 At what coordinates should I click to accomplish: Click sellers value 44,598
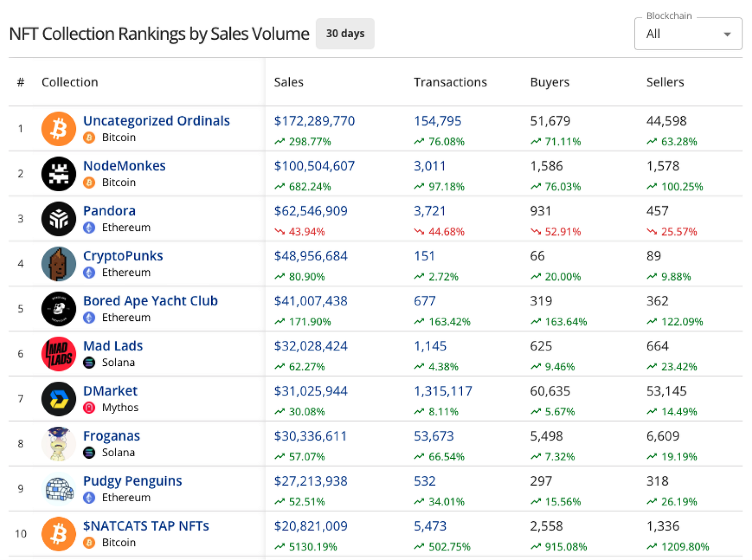[667, 121]
